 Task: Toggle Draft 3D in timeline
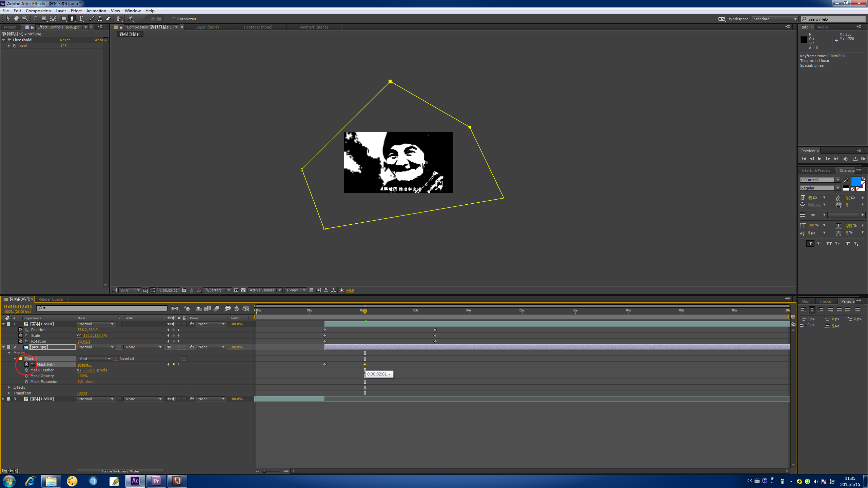click(x=187, y=309)
